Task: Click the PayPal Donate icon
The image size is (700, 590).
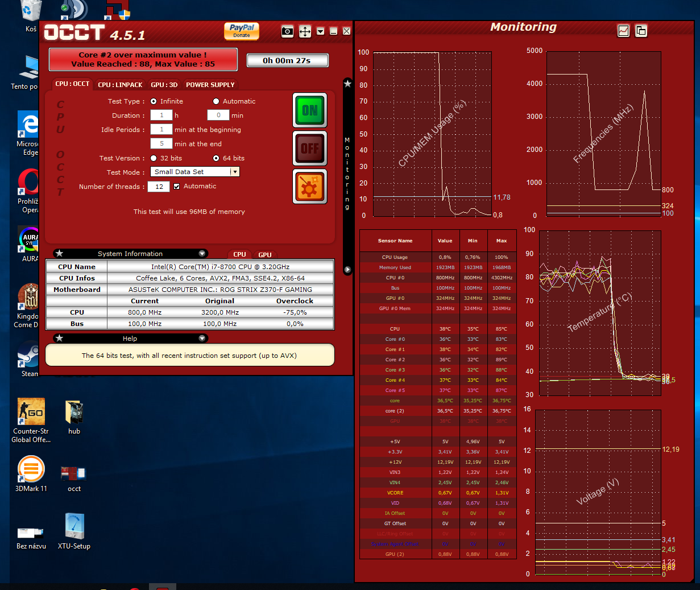Action: coord(242,31)
